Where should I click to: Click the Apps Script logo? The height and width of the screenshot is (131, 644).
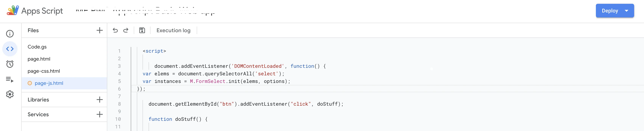[13, 10]
